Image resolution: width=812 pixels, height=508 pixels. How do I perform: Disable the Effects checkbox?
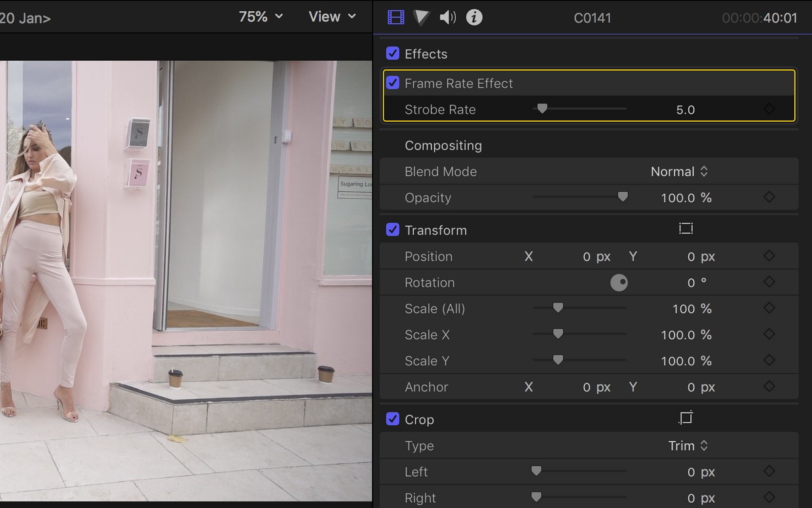[x=393, y=54]
